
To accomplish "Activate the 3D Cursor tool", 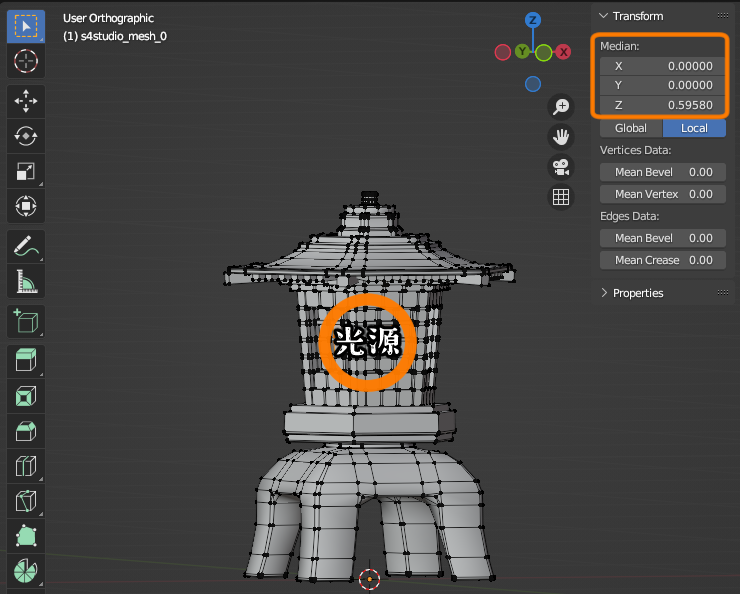I will tap(26, 61).
